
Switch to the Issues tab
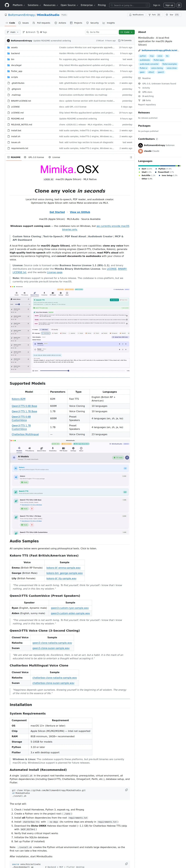(x=24, y=23)
